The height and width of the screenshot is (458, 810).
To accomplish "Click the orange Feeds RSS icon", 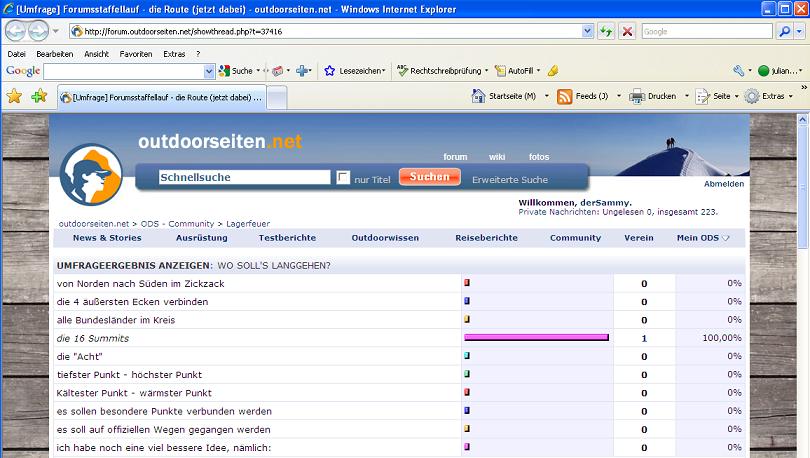I will tap(564, 96).
